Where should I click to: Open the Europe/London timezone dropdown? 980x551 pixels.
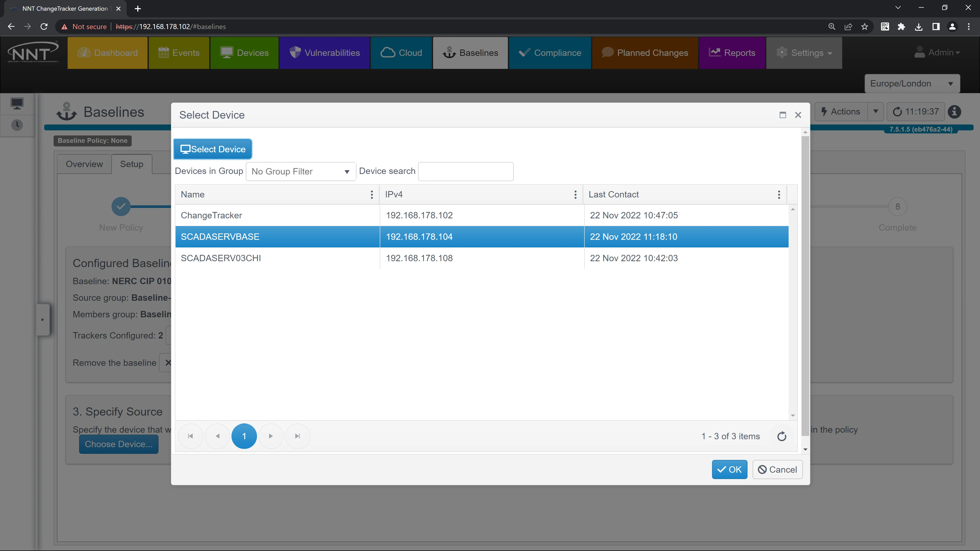(x=912, y=84)
